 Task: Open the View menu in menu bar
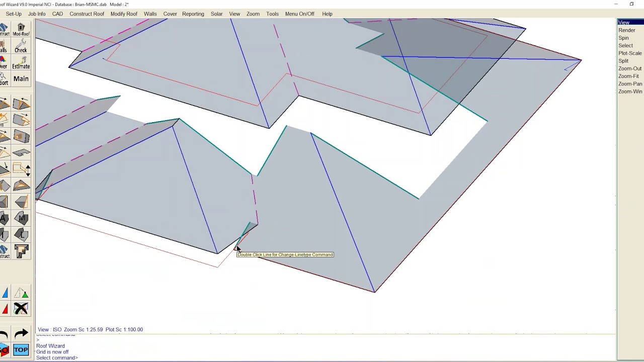(x=234, y=14)
